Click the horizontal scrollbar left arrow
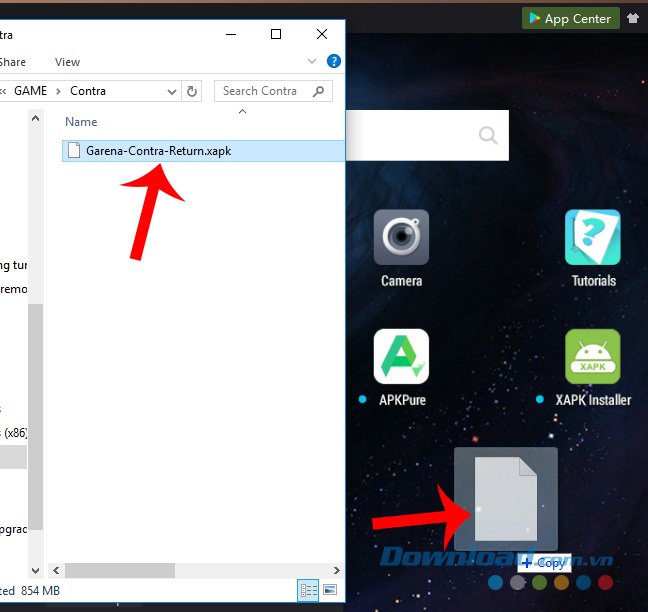The height and width of the screenshot is (612, 648). pos(56,571)
